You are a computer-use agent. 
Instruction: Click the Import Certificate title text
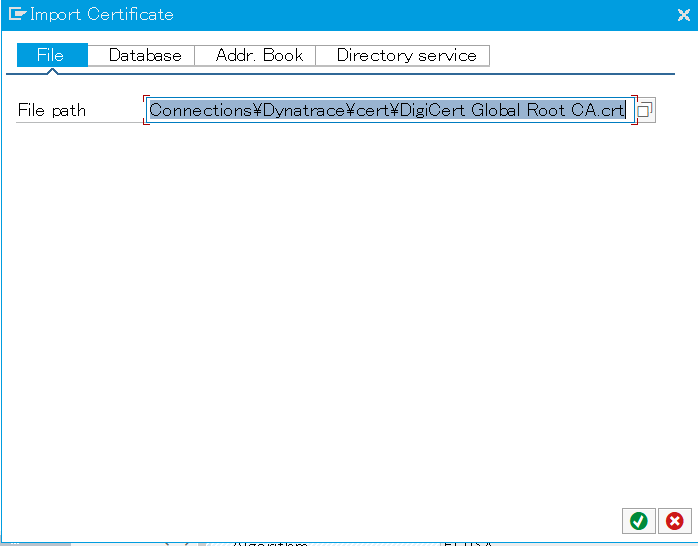pos(101,14)
